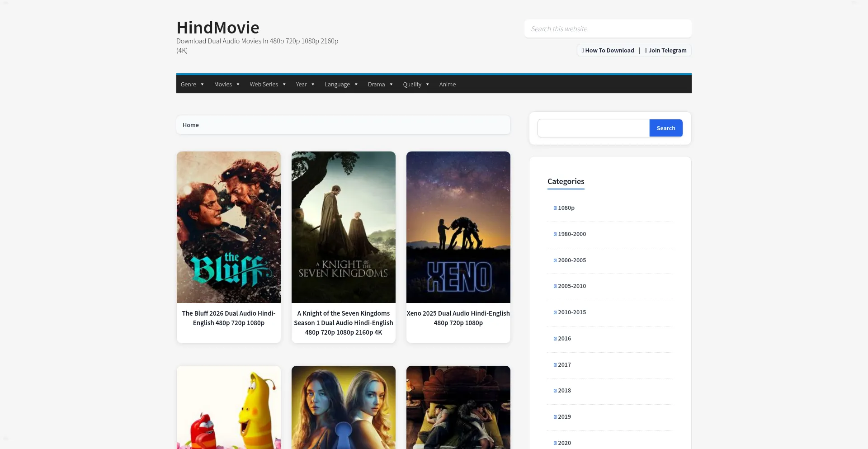Click the sidebar search text box

pos(594,128)
